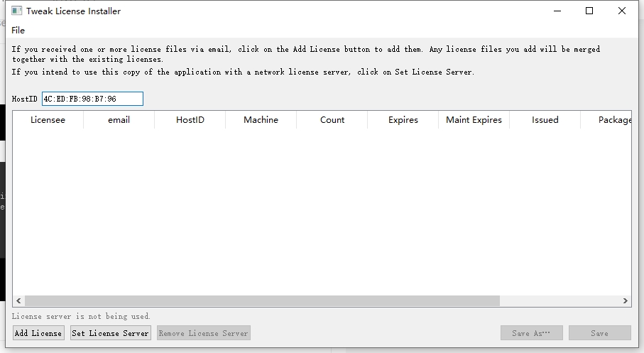Click the HostID column header in table
The height and width of the screenshot is (353, 644).
(x=190, y=120)
